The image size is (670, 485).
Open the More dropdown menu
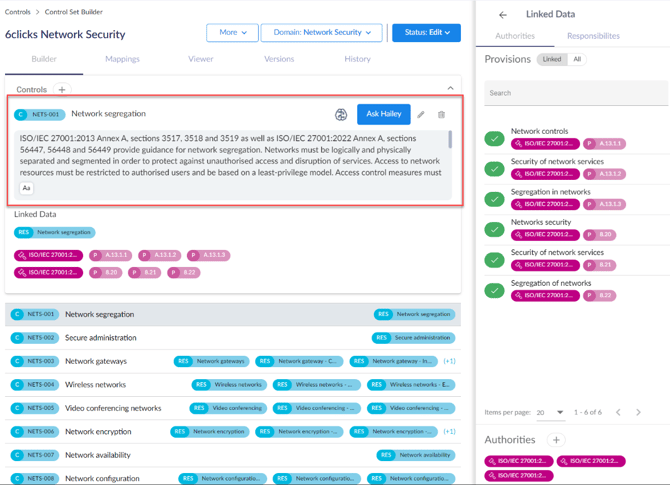pyautogui.click(x=232, y=33)
